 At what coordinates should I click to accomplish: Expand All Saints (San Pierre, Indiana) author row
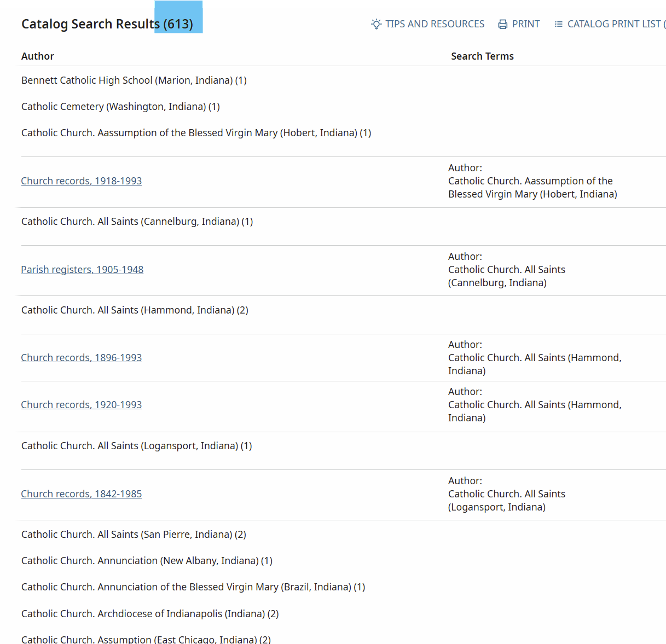point(134,535)
